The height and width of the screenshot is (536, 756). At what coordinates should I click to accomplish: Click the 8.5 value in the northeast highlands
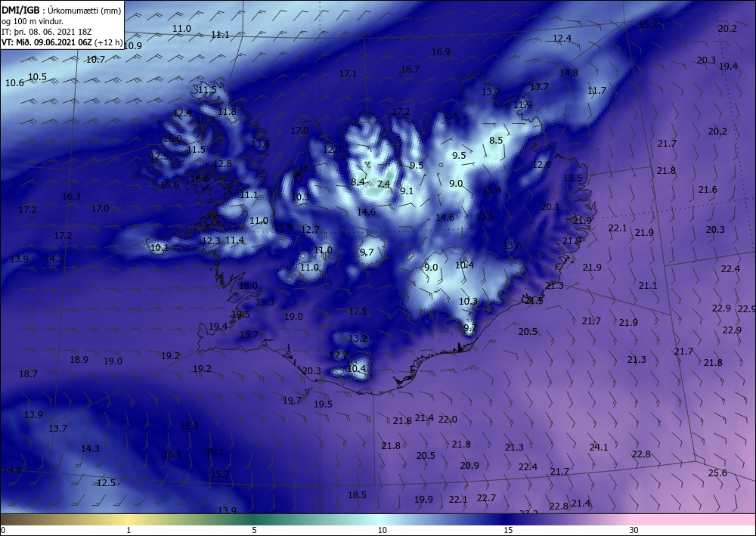[496, 141]
